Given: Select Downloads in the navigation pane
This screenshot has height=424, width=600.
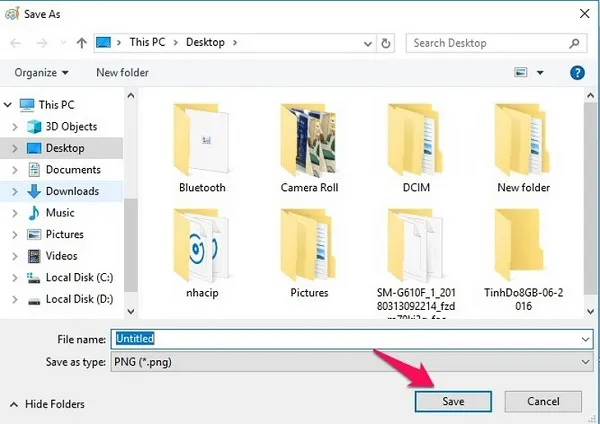Looking at the screenshot, I should (72, 191).
